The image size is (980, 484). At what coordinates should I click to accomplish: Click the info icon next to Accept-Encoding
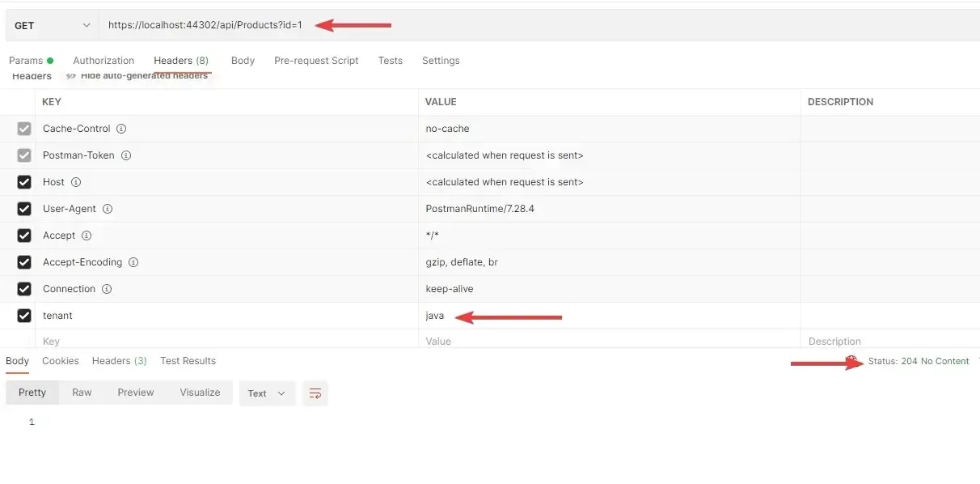(x=133, y=261)
